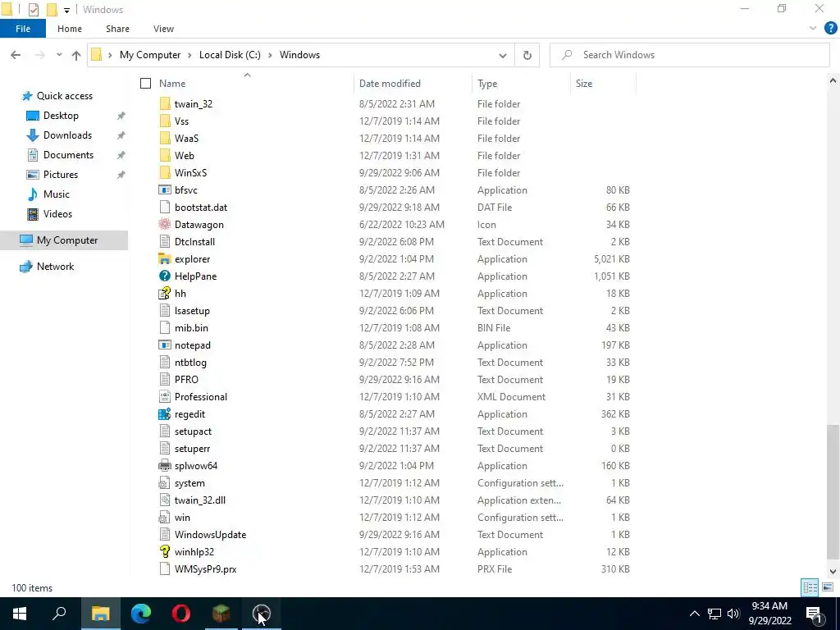840x630 pixels.
Task: Select Music in the navigation pane
Action: click(57, 194)
